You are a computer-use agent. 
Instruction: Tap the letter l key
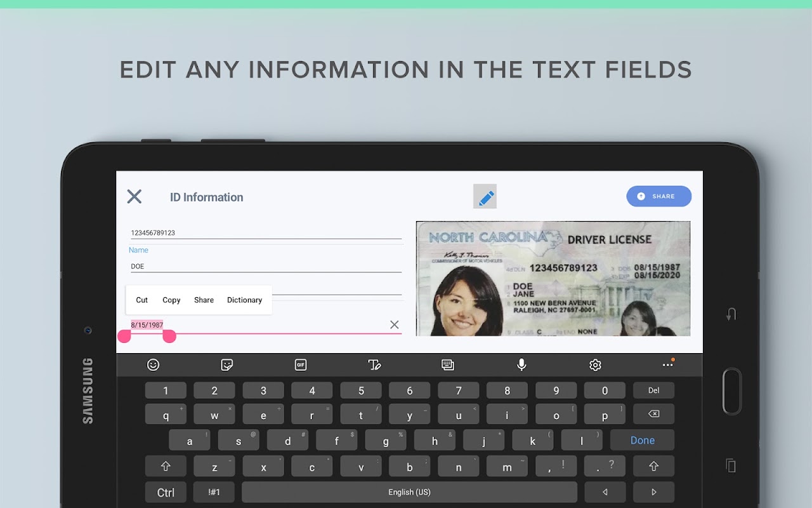tap(582, 440)
